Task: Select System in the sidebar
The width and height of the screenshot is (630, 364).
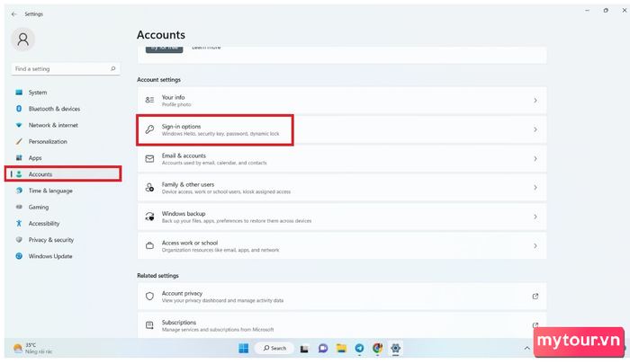Action: (x=64, y=93)
